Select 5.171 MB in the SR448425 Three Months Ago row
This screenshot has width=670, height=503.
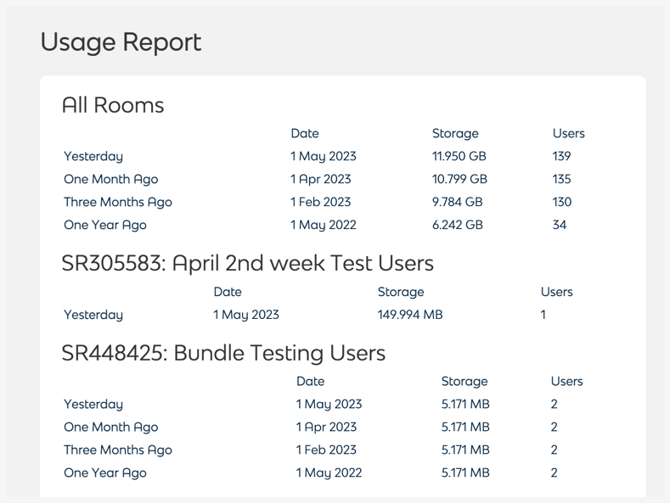pos(465,450)
